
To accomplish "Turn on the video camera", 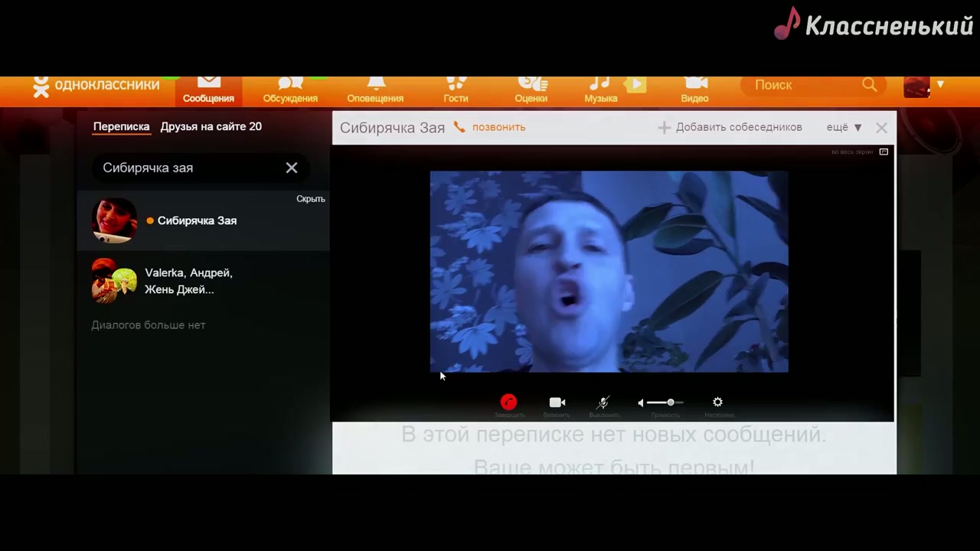I will (557, 403).
